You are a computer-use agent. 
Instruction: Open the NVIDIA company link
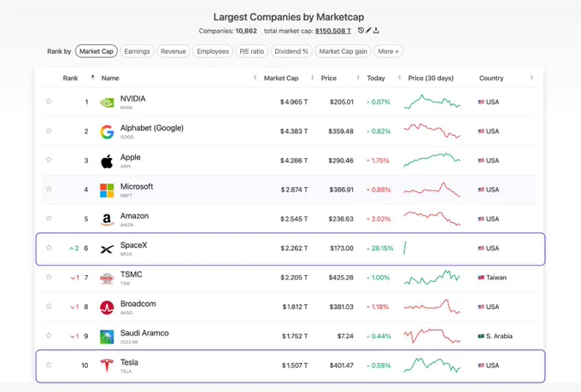132,98
